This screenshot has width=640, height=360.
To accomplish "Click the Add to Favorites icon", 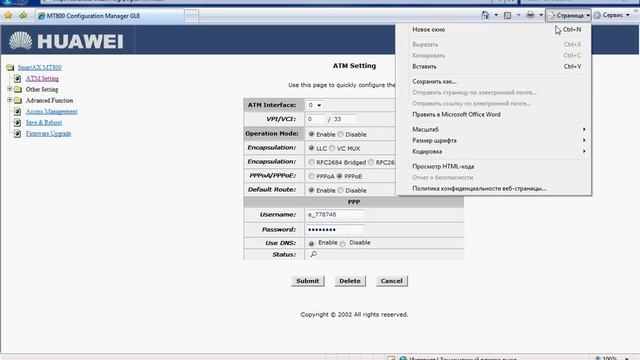I will coord(23,16).
